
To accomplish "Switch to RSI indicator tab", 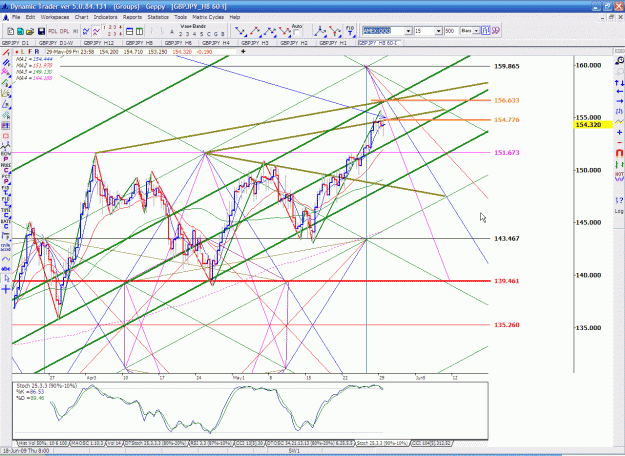I will point(210,443).
